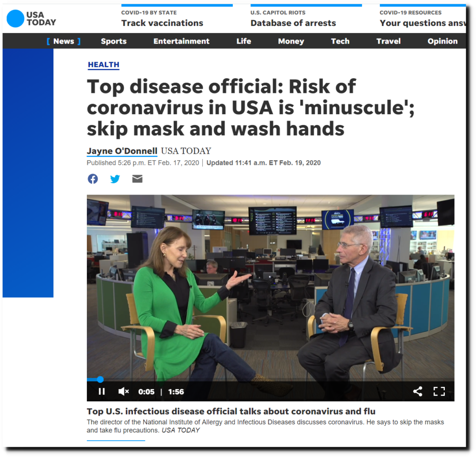Click the published date text
Image resolution: width=476 pixels, height=457 pixels.
[x=143, y=163]
